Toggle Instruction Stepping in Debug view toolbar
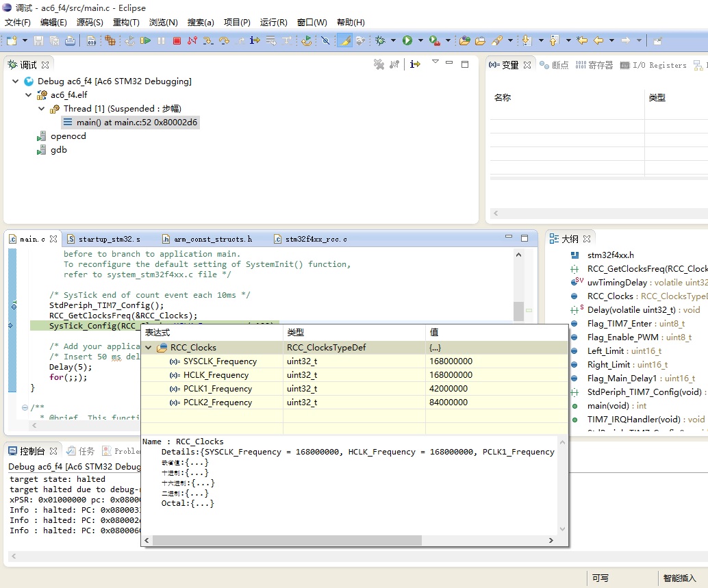The height and width of the screenshot is (588, 708). [x=415, y=64]
